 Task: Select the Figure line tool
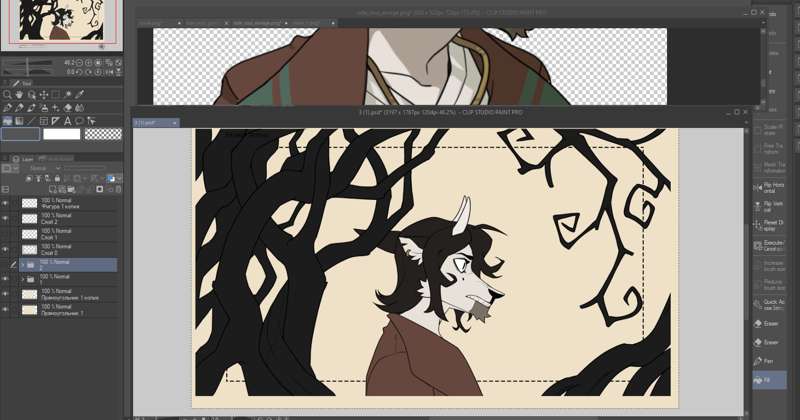[32, 121]
